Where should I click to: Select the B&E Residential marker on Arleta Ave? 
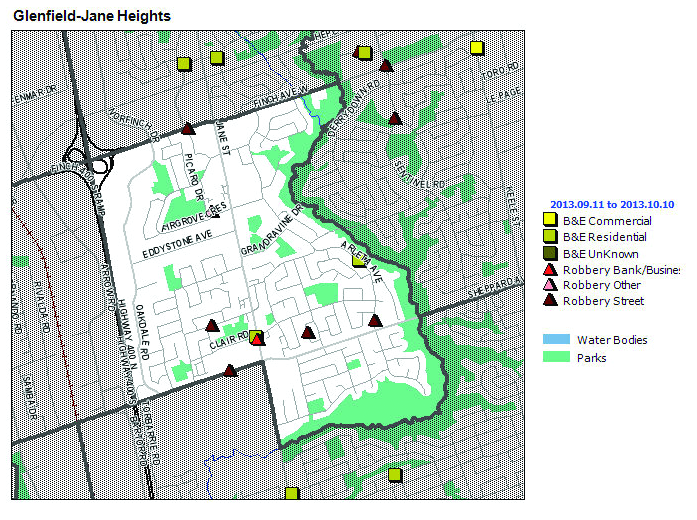(x=359, y=260)
